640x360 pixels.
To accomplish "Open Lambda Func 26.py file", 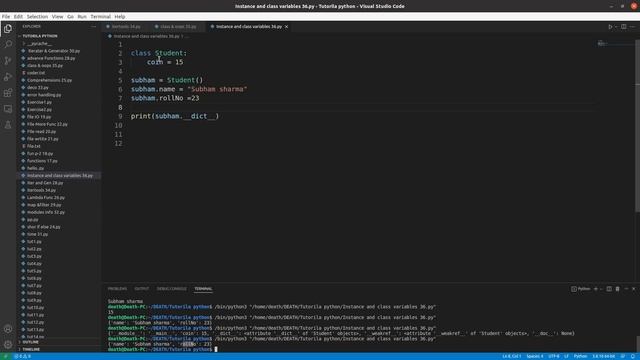I will coord(46,198).
